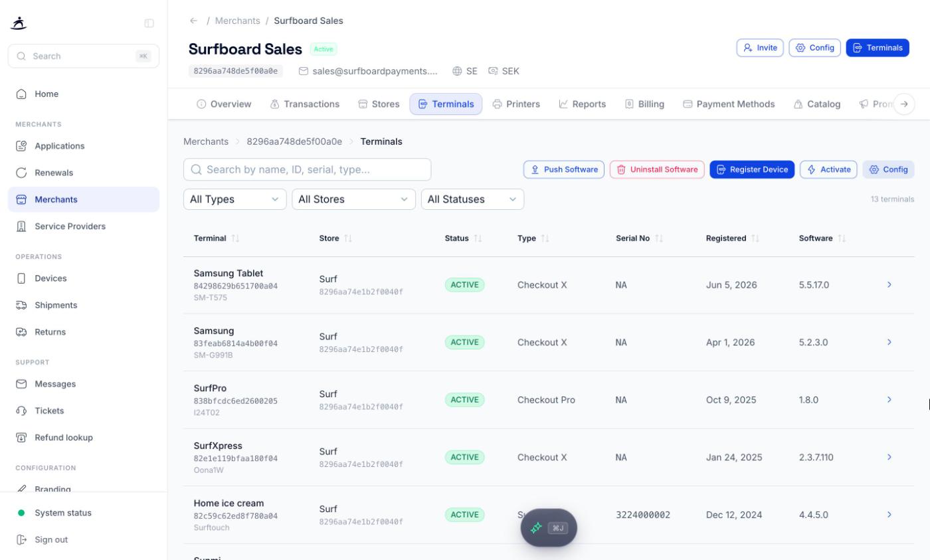The image size is (930, 560).
Task: Switch to the Transactions tab
Action: tap(305, 104)
